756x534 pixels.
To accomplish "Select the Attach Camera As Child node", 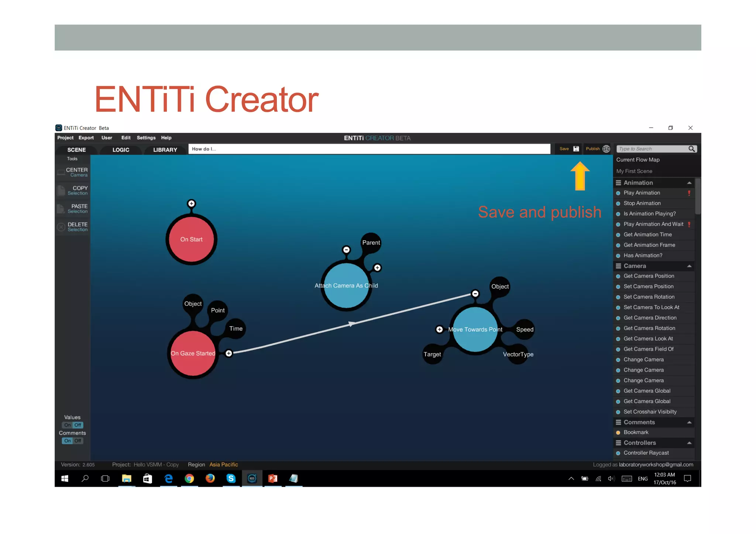I will (346, 286).
